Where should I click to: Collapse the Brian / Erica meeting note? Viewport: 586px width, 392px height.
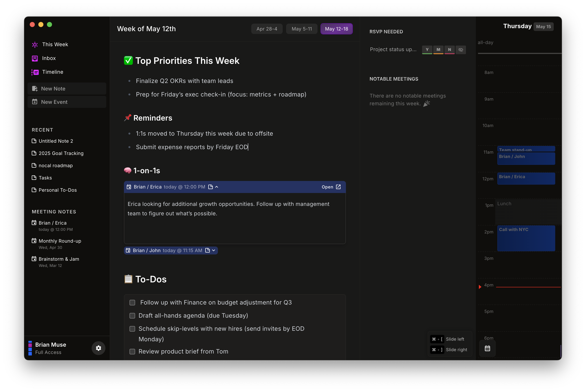click(217, 187)
